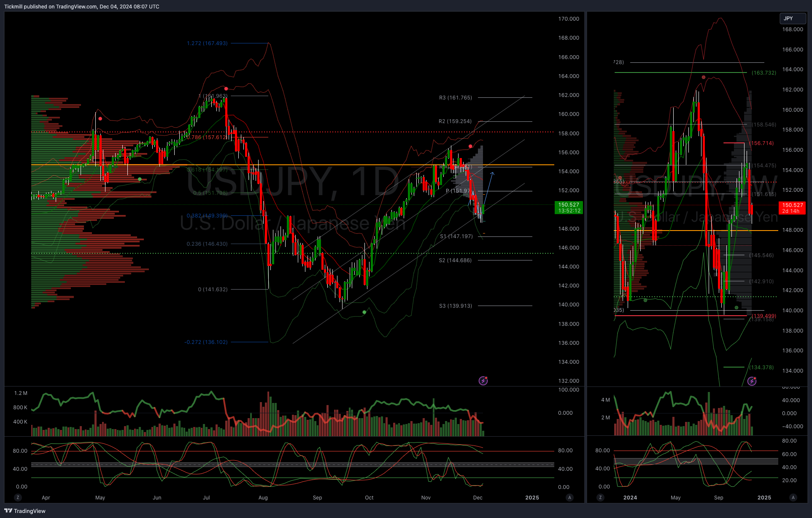Select the 0.236 (146.430) Fibonacci label
The width and height of the screenshot is (812, 518).
[x=207, y=244]
